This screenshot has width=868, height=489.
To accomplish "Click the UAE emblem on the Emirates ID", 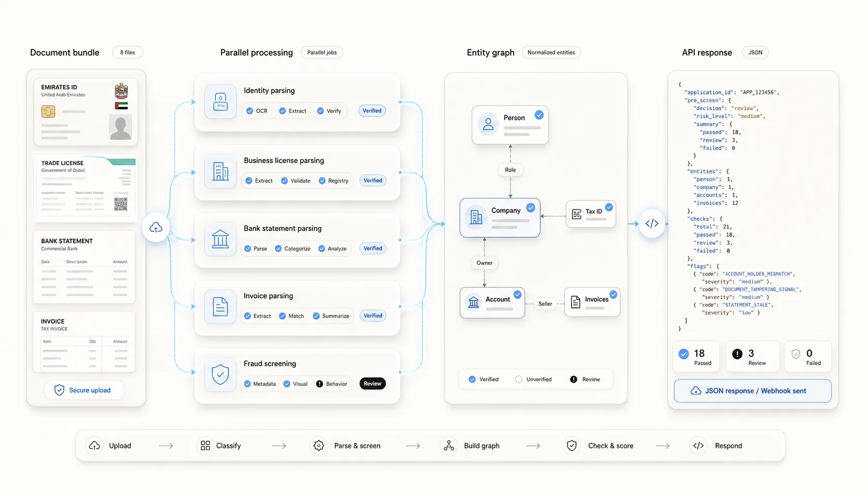I will [121, 90].
